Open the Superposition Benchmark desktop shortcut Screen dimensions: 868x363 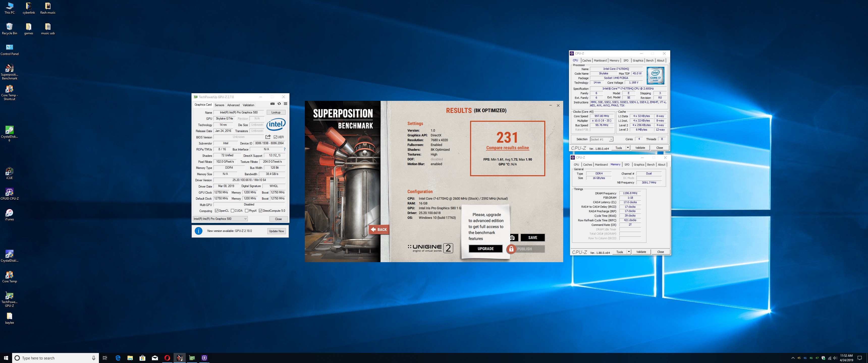(x=9, y=72)
